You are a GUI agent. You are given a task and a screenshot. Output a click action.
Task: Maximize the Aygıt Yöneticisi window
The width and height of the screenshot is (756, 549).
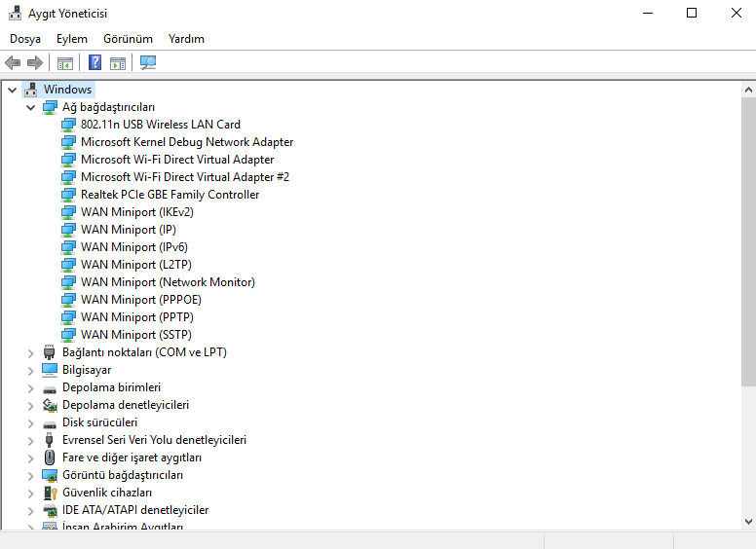[x=692, y=13]
